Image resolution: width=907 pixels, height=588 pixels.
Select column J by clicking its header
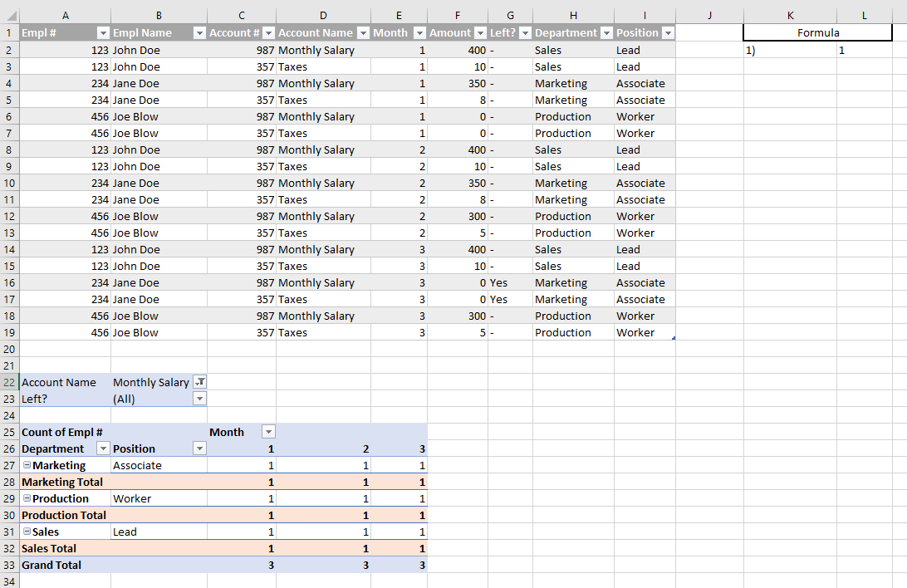[709, 15]
